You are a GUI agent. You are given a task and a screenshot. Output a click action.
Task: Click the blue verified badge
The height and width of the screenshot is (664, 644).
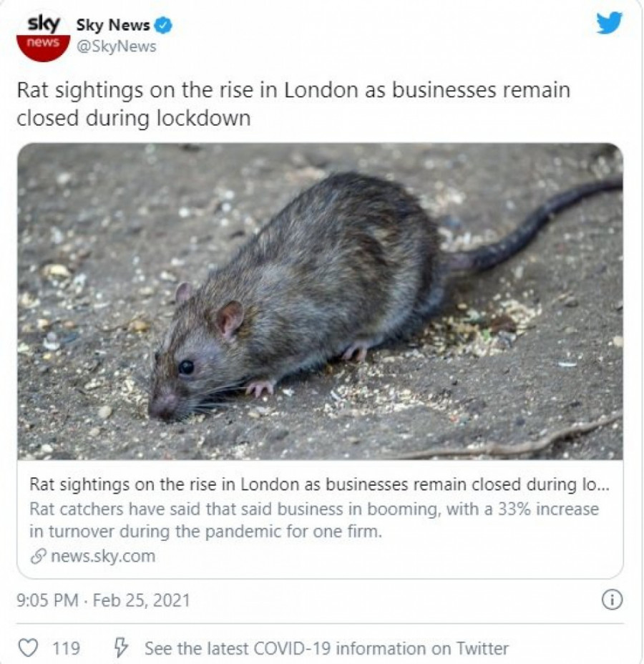[x=163, y=26]
